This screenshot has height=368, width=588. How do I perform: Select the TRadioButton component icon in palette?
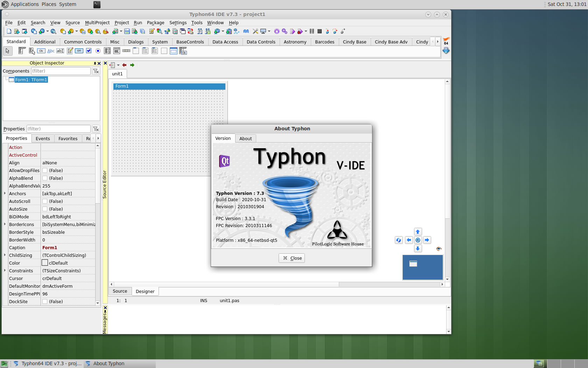point(98,51)
